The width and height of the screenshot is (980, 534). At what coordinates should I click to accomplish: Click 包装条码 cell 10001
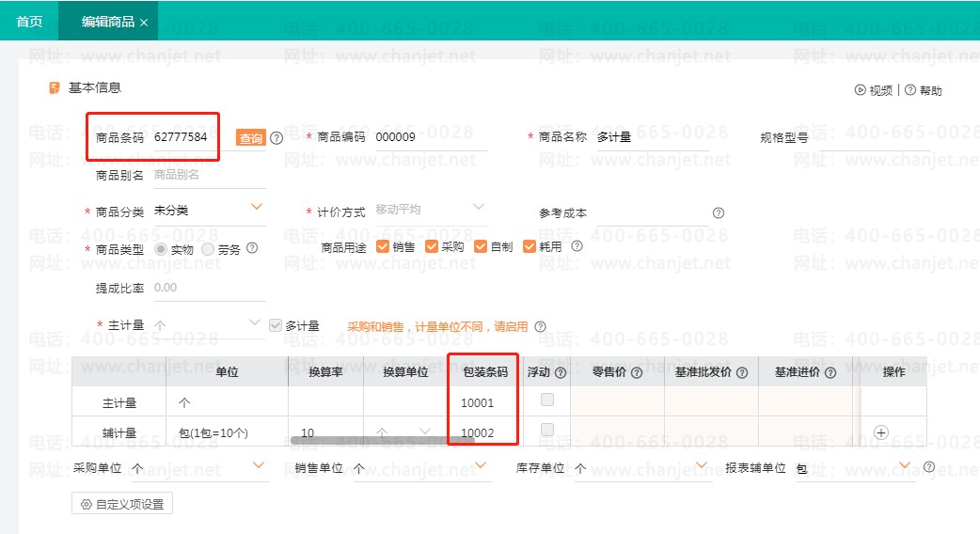pos(483,402)
